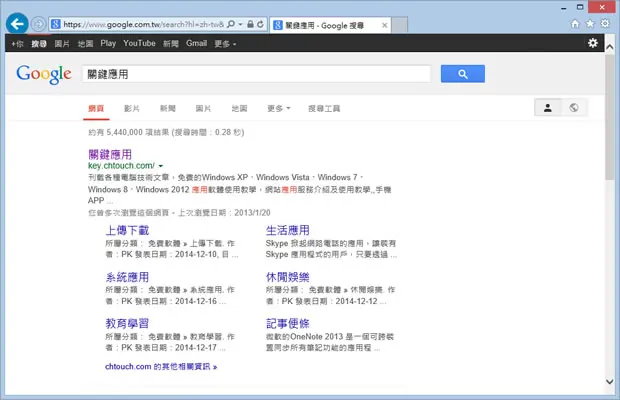The height and width of the screenshot is (400, 620).
Task: Open favorites star icon
Action: tap(590, 24)
